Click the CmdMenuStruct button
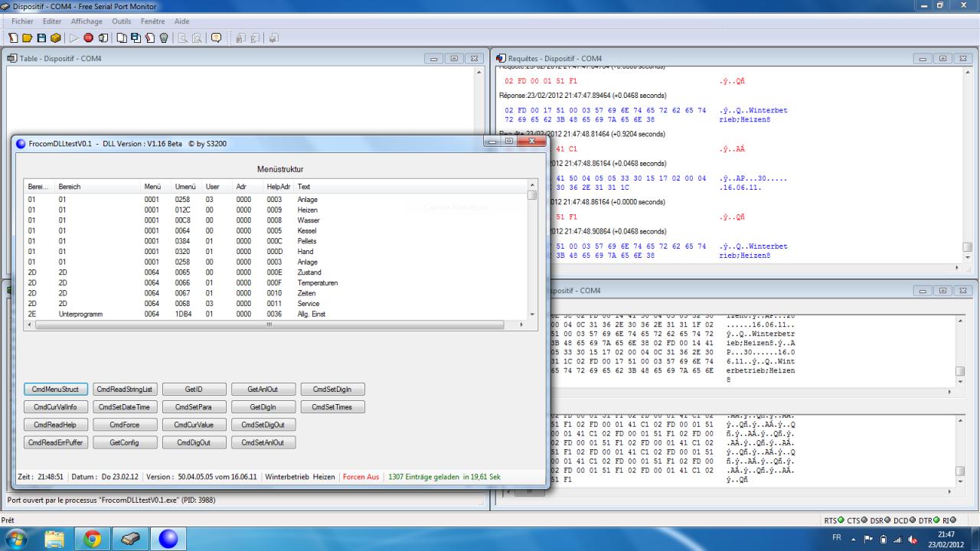The image size is (980, 551). click(55, 390)
